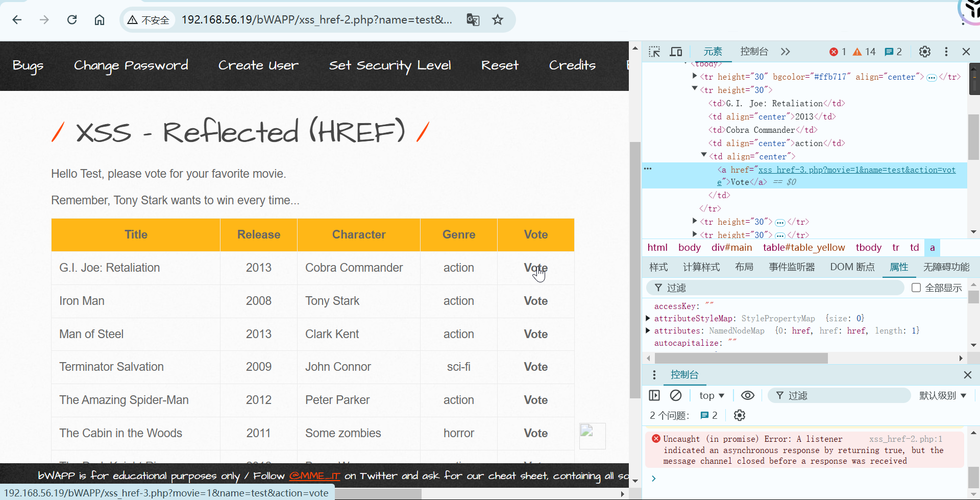Click Vote link for Iron Man
Screen dimensions: 980x500
pyautogui.click(x=535, y=301)
